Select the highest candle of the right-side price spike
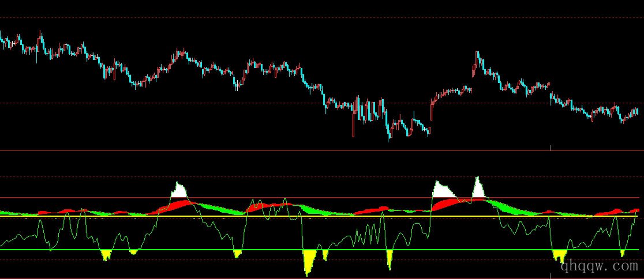644x279 pixels. tap(478, 56)
